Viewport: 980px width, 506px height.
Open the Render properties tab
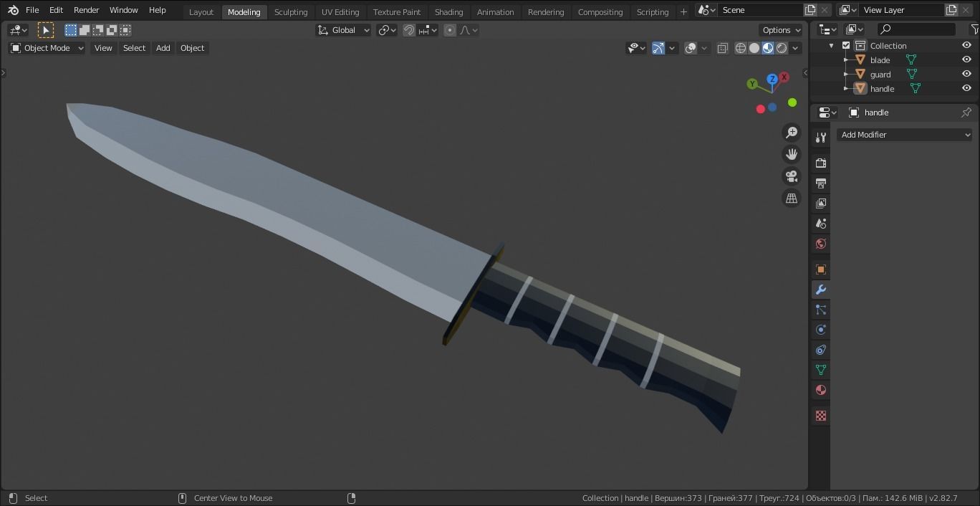[x=821, y=163]
